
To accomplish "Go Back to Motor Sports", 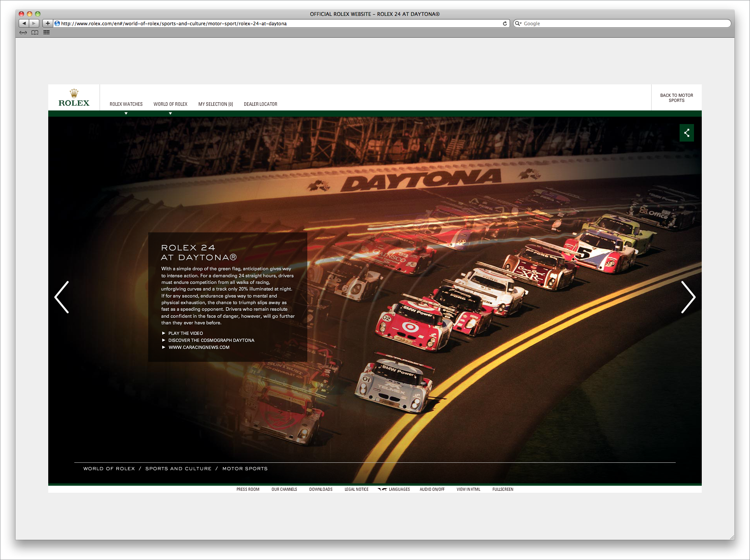I will pos(676,98).
